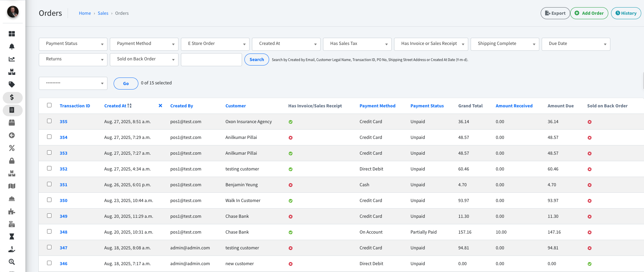644x272 pixels.
Task: Sort by Amount Received column header
Action: click(x=514, y=106)
